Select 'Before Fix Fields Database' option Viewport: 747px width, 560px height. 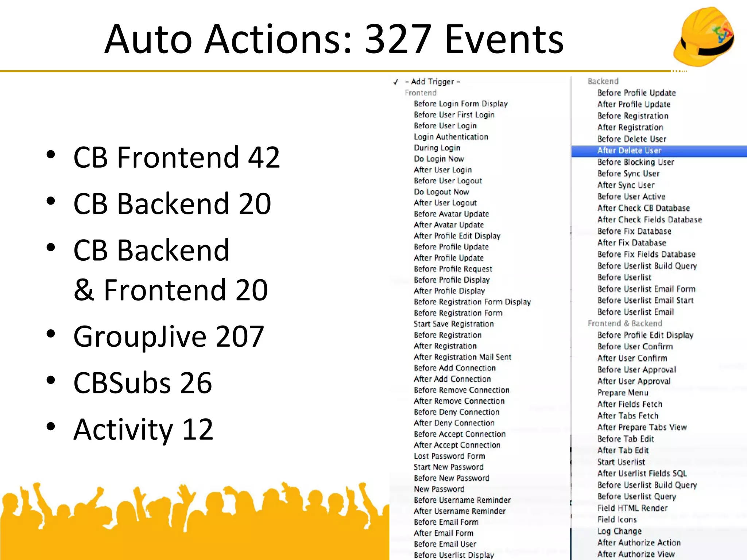pos(646,254)
